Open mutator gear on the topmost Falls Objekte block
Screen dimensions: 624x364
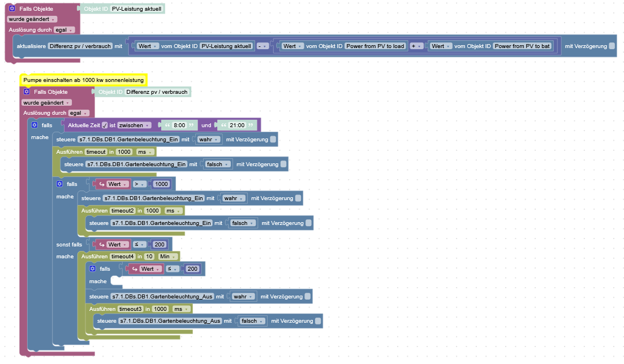coord(12,8)
